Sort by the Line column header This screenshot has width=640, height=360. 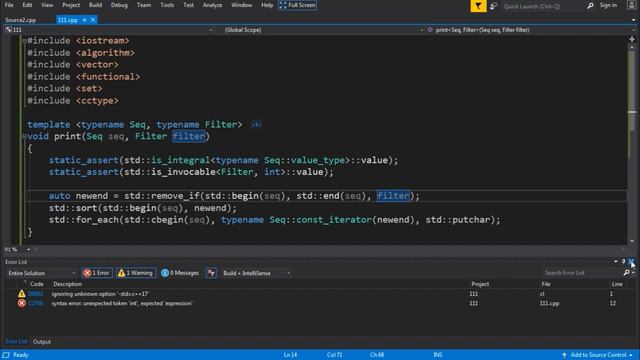(x=617, y=284)
